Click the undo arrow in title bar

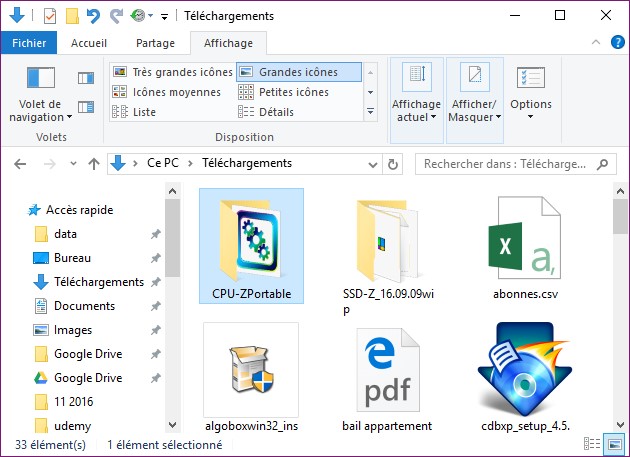coord(94,16)
